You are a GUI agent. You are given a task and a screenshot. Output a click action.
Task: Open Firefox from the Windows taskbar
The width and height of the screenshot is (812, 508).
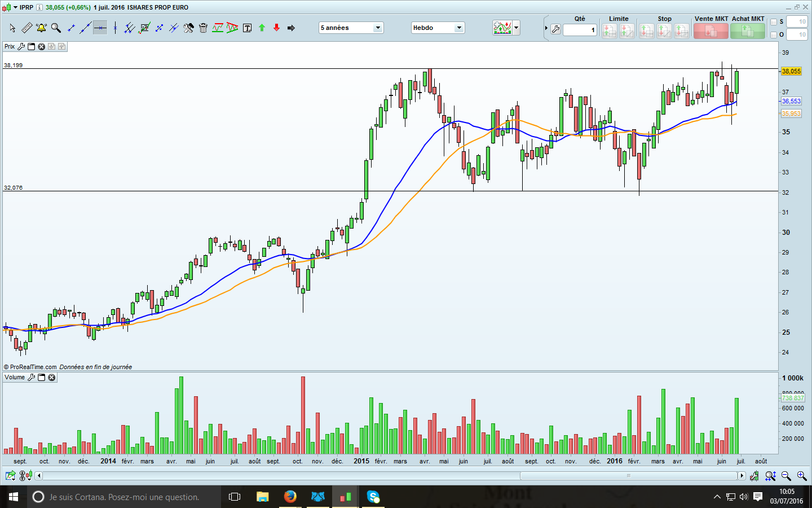pyautogui.click(x=290, y=497)
